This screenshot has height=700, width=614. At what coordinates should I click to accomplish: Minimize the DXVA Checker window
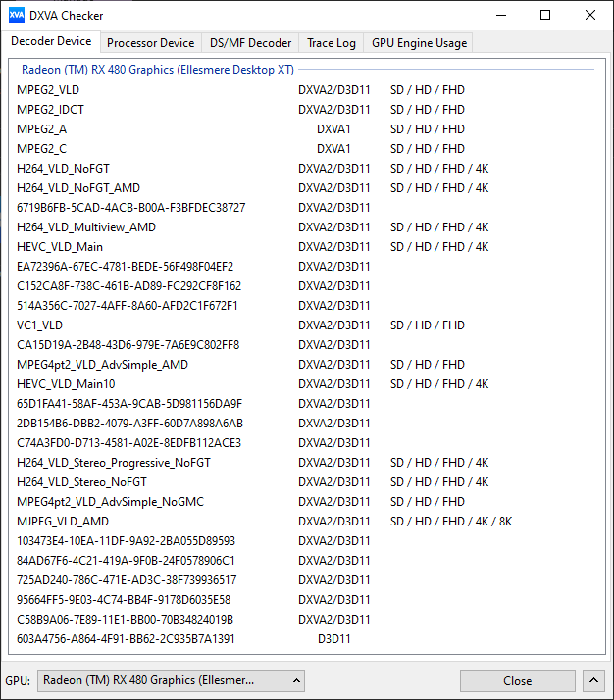click(x=501, y=15)
